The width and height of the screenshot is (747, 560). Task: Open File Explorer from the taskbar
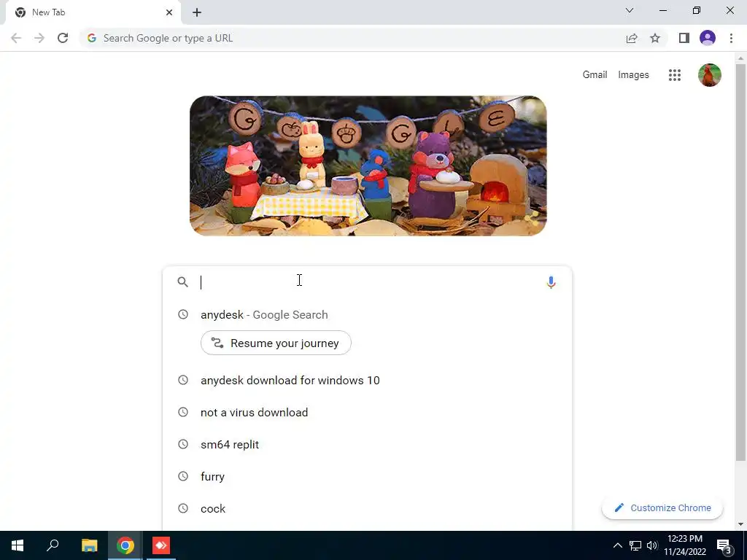point(89,545)
